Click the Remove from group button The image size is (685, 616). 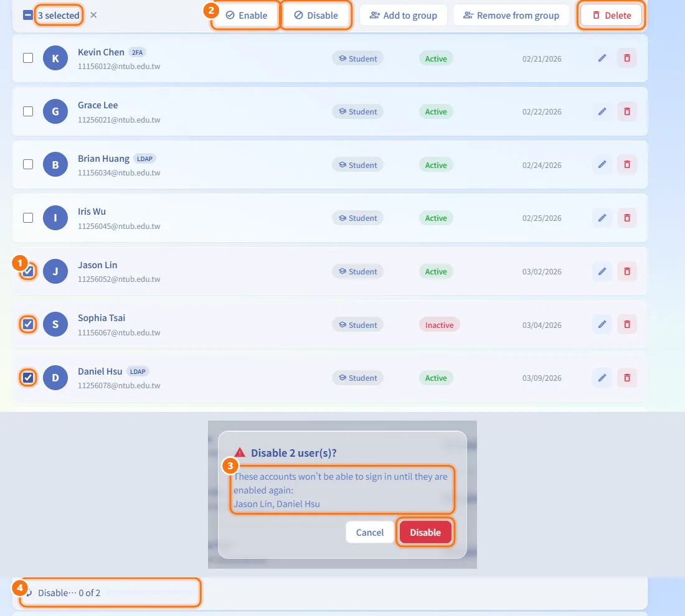pyautogui.click(x=511, y=16)
